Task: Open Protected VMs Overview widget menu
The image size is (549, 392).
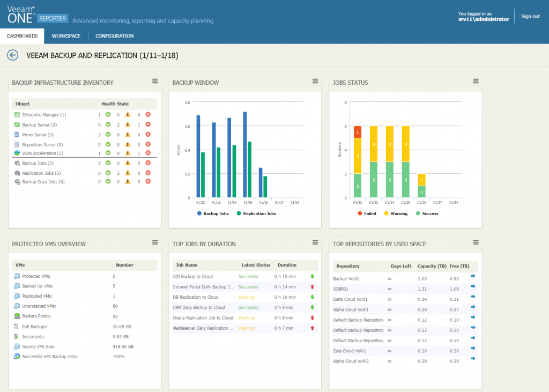Action: [x=155, y=242]
